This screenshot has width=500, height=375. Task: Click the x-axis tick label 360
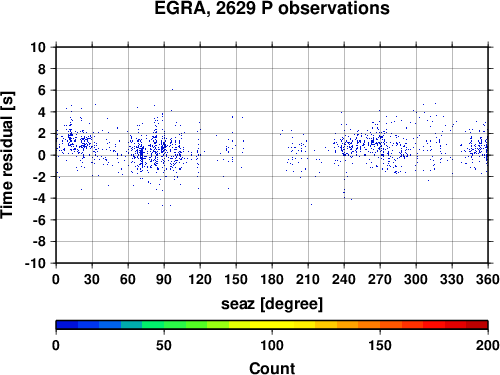click(488, 279)
